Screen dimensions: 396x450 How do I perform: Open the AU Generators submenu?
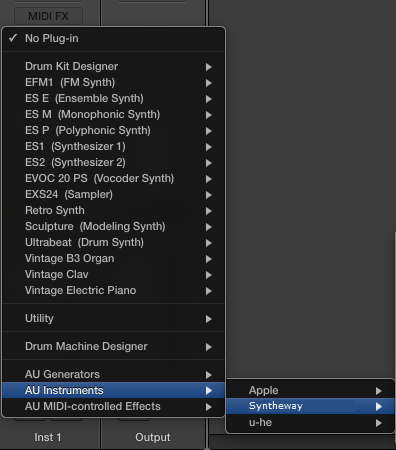[x=113, y=374]
